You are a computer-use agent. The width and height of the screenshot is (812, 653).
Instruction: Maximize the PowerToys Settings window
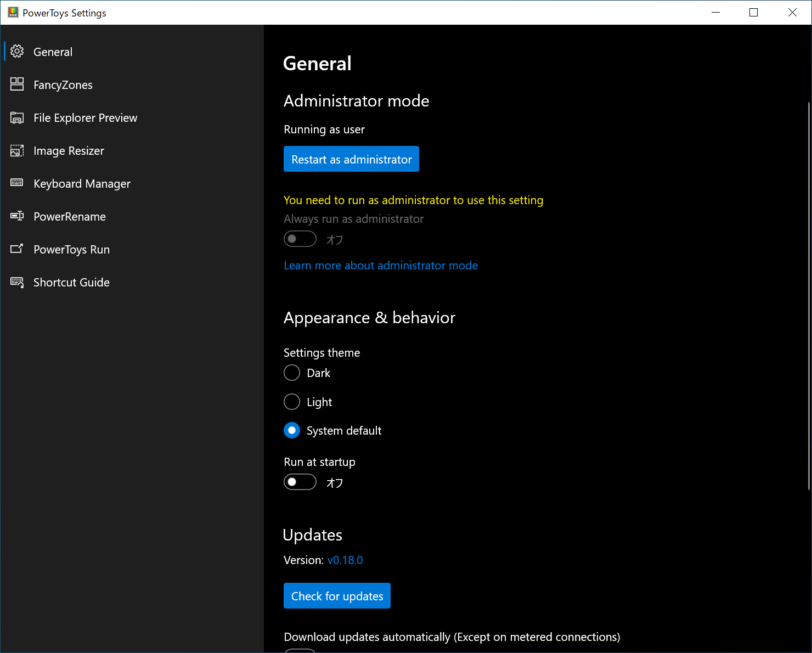(754, 12)
